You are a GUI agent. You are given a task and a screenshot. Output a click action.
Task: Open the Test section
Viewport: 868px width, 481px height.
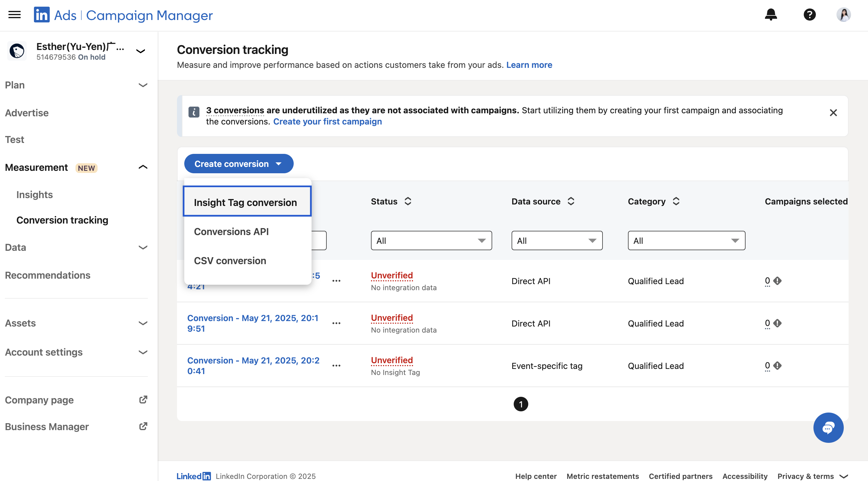(x=15, y=139)
